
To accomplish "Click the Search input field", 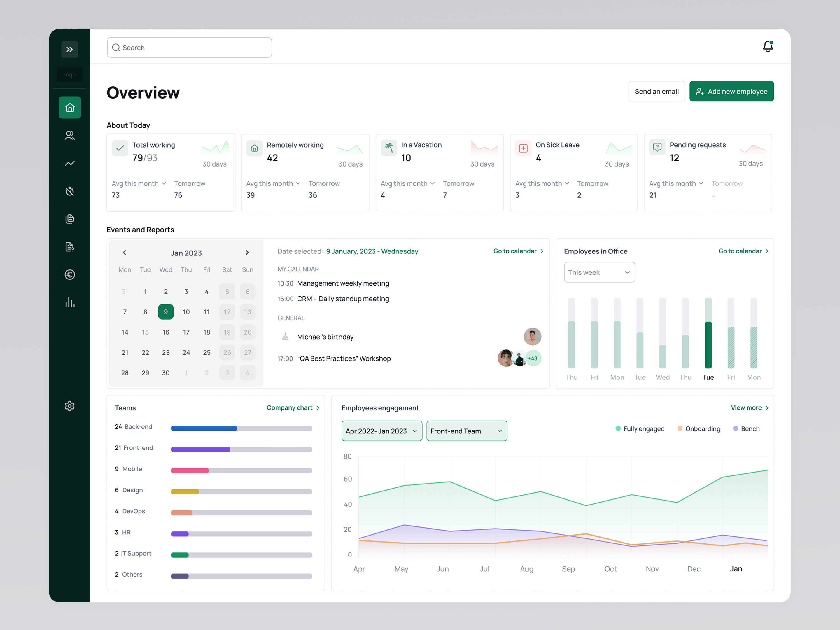I will pyautogui.click(x=190, y=48).
